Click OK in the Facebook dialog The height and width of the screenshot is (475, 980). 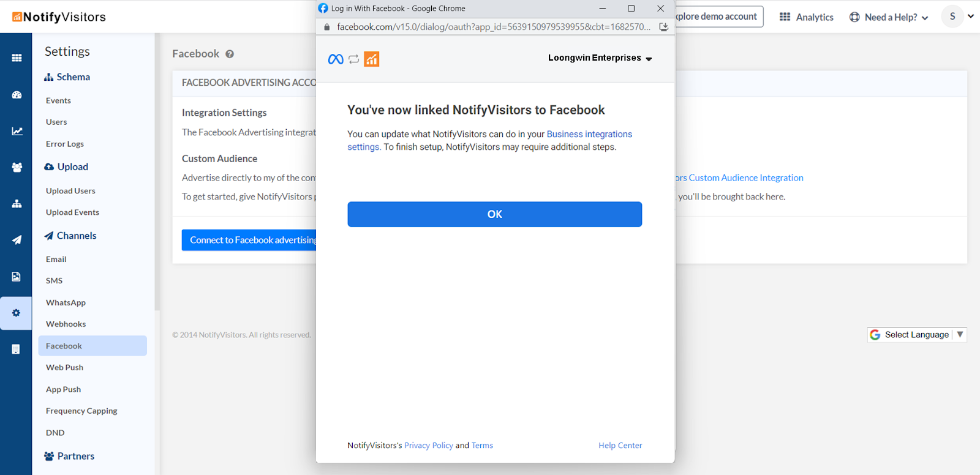pos(495,214)
